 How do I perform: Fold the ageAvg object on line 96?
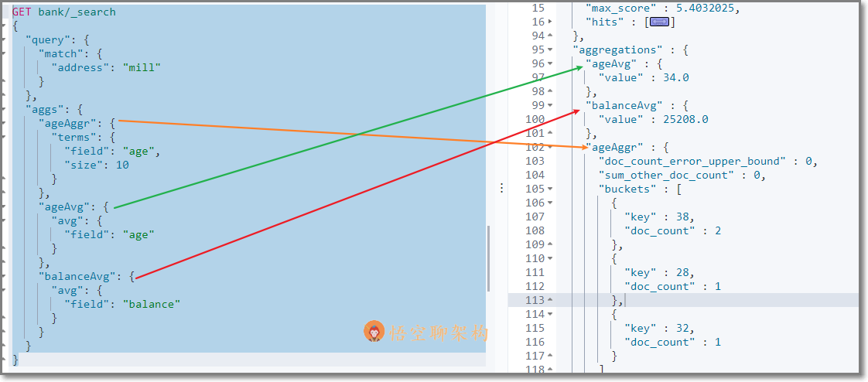pyautogui.click(x=550, y=64)
